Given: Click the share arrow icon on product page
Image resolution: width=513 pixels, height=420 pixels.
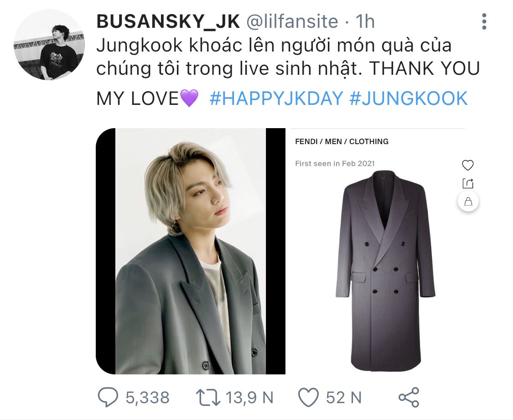Looking at the screenshot, I should click(x=468, y=183).
